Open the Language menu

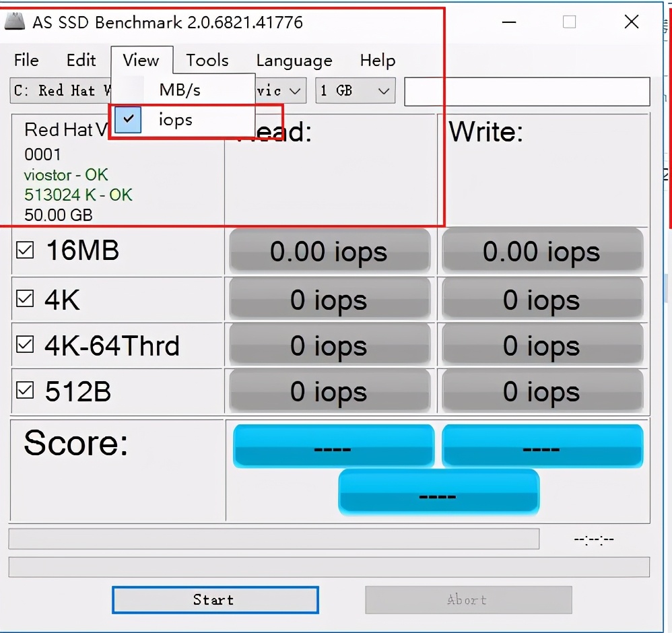click(294, 60)
